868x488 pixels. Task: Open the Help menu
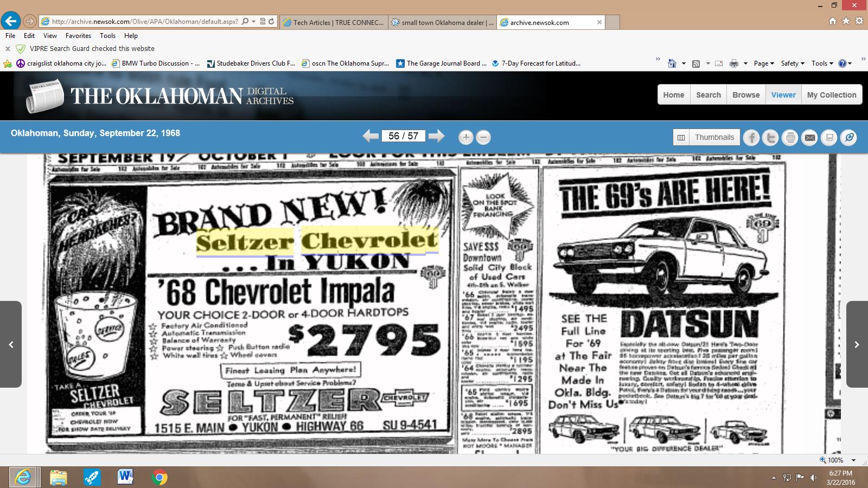click(131, 36)
